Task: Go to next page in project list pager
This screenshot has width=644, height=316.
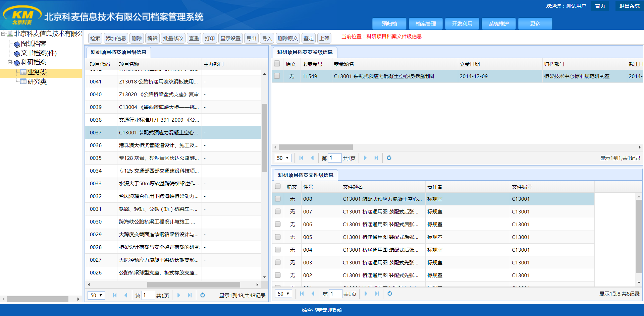Action: [179, 295]
